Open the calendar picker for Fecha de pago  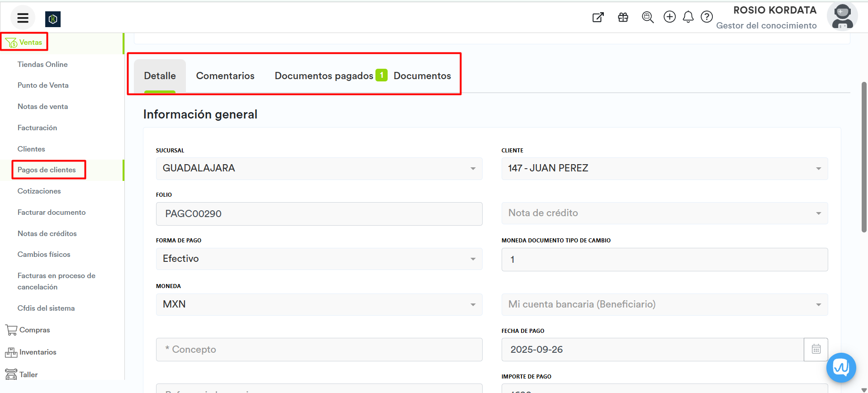coord(816,350)
